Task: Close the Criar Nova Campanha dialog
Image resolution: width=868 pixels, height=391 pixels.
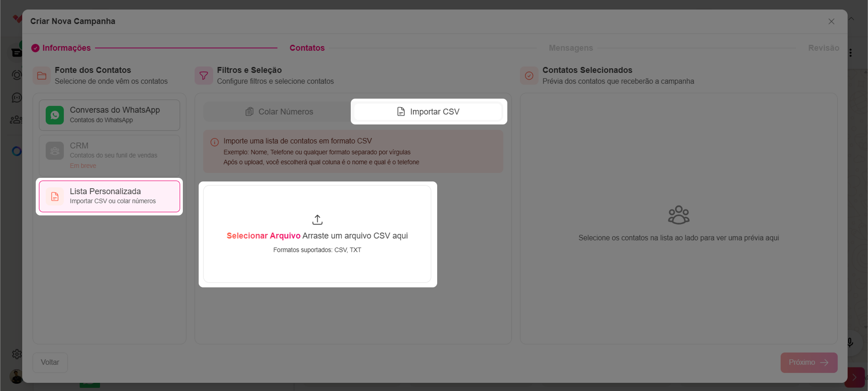Action: [831, 21]
